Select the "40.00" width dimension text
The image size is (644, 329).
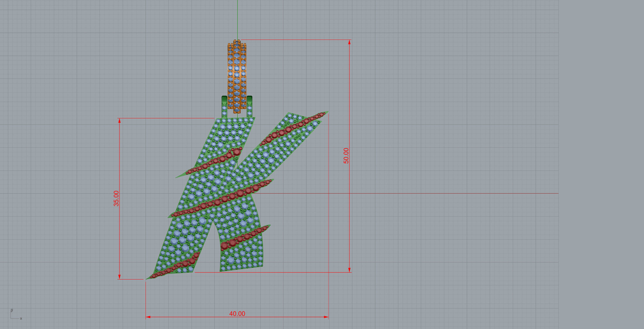pos(237,313)
